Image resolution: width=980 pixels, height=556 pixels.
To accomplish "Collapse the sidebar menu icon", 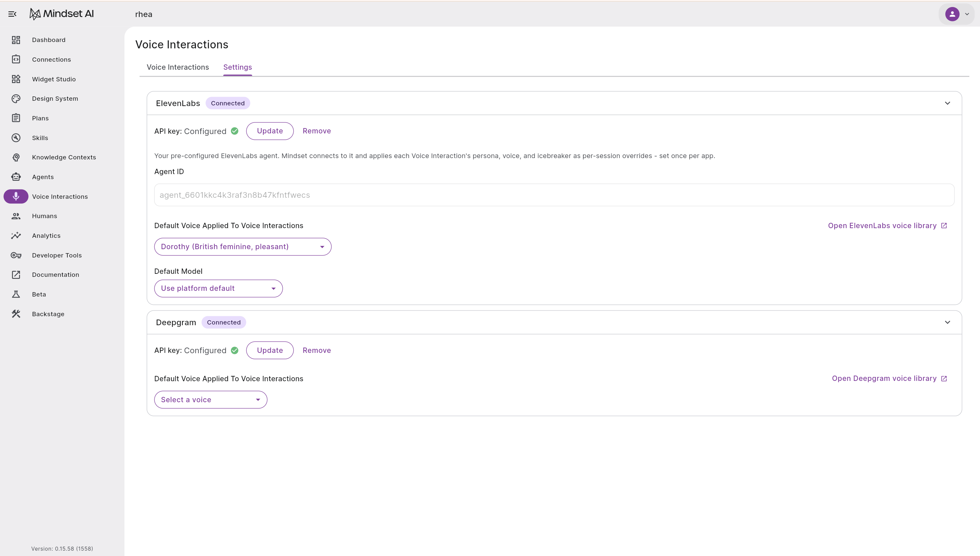I will tap(12, 14).
